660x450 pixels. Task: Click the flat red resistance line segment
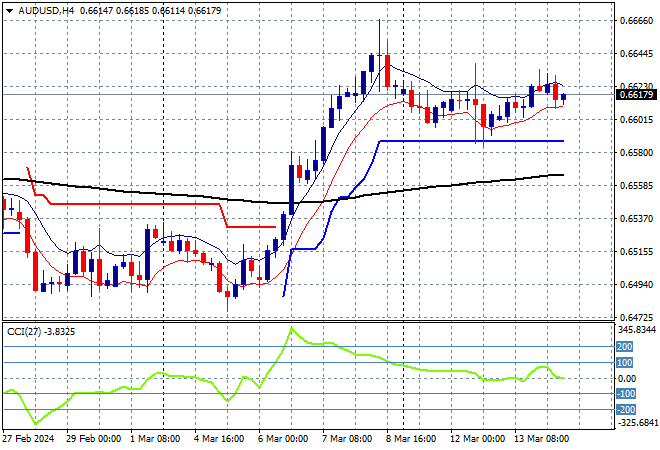[x=130, y=203]
